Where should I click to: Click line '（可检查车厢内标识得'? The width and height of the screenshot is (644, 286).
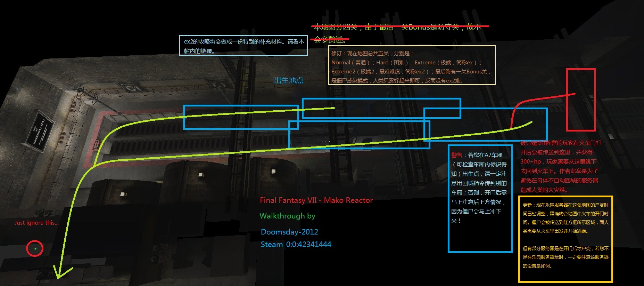[479, 164]
